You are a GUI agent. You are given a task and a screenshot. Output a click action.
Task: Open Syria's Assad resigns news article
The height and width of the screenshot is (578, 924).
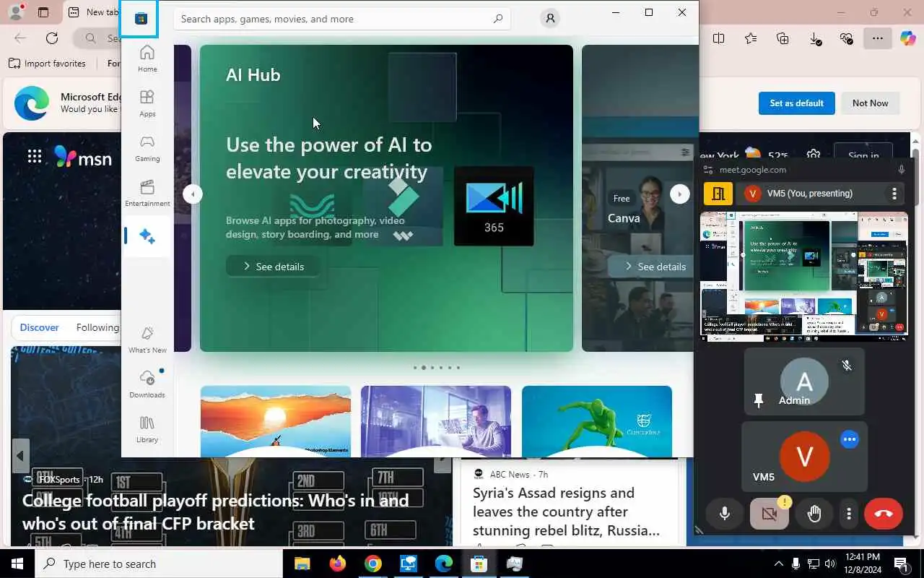click(566, 512)
